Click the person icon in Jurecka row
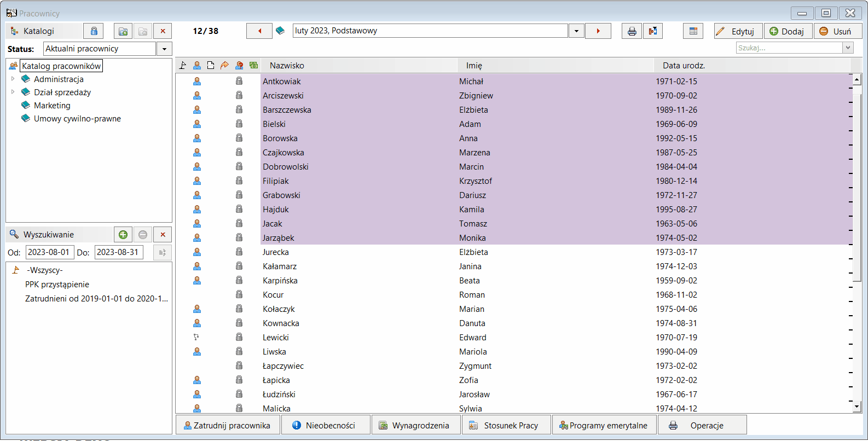 197,252
